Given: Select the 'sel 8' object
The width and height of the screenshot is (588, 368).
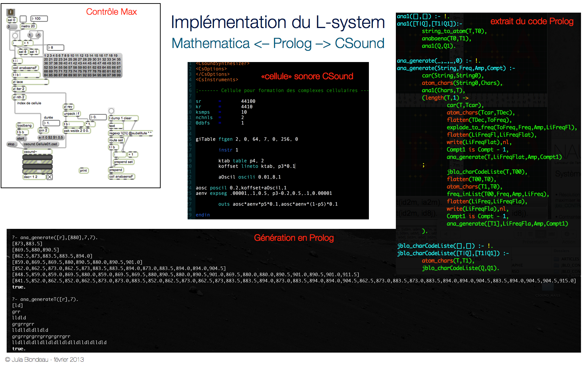Looking at the screenshot, I should click(23, 52).
